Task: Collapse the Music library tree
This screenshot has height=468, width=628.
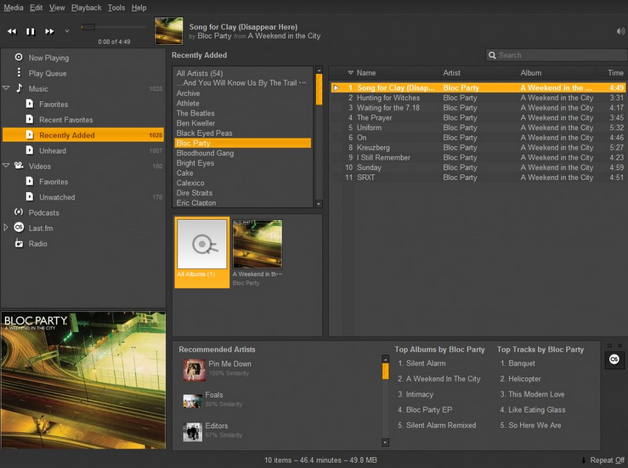Action: click(x=6, y=89)
